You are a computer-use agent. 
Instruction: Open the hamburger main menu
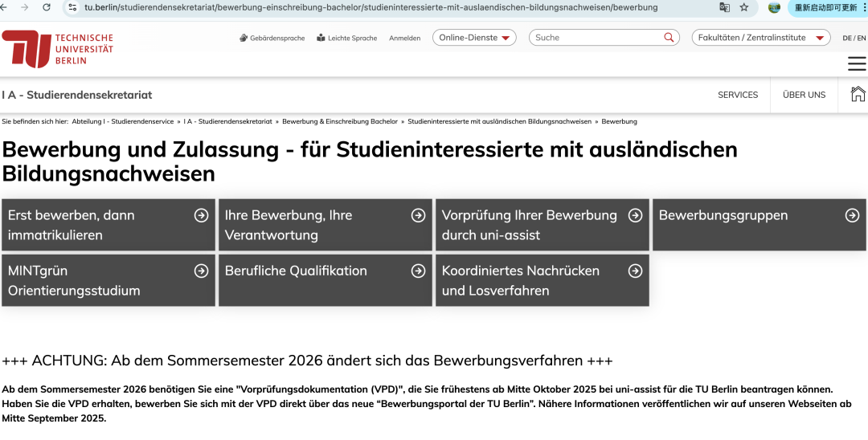coord(857,63)
